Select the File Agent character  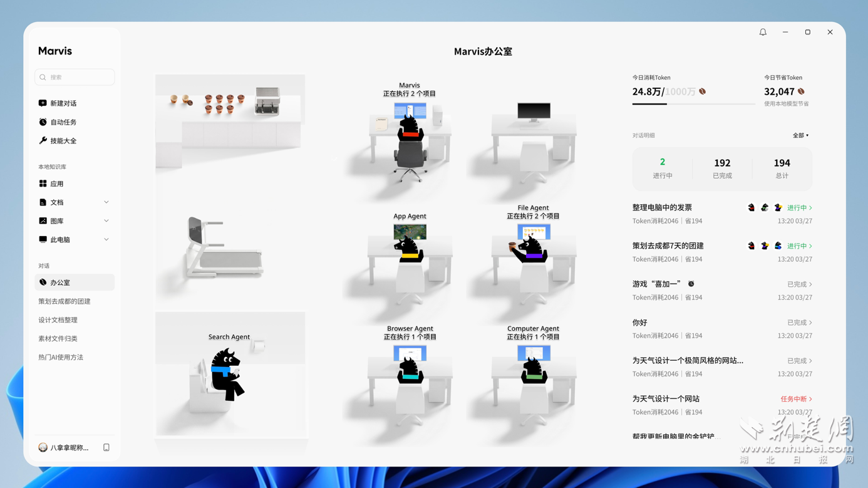click(x=530, y=248)
